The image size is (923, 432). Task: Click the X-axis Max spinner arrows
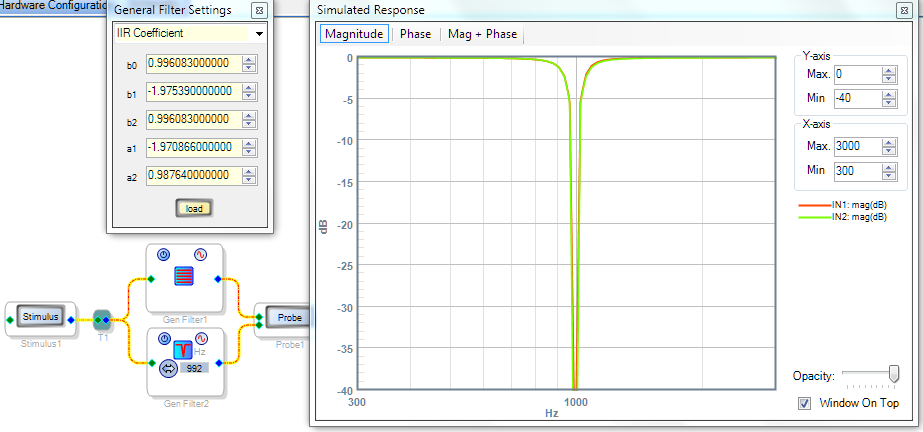coord(889,146)
